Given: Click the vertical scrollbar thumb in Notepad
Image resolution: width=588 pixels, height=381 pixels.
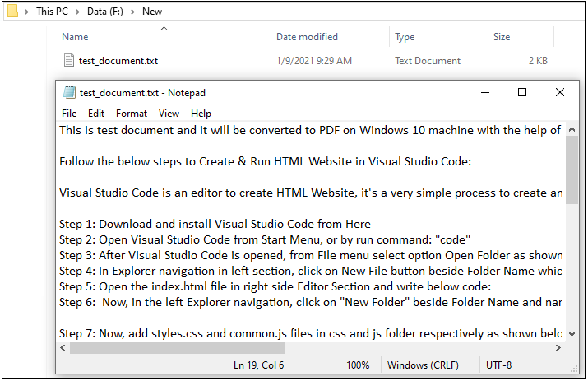Looking at the screenshot, I should (572, 170).
